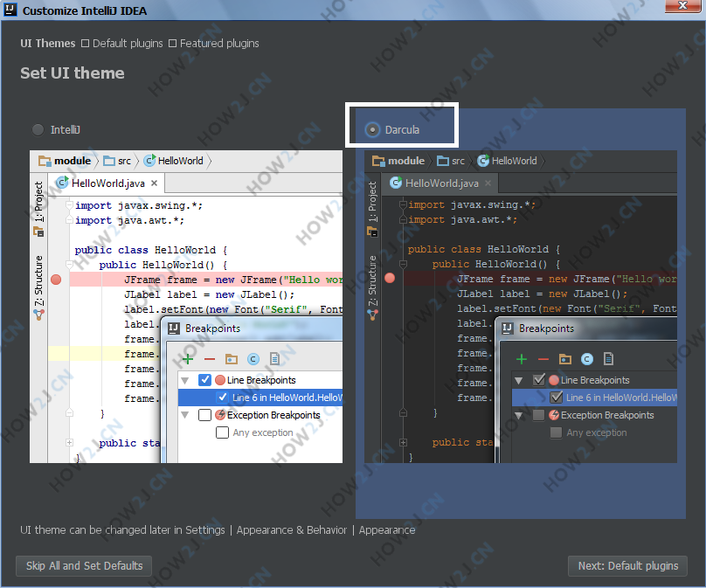Screen dimensions: 706x588
Task: Collapse Exception Breakpoints tree node in Darcula preview
Action: [x=519, y=415]
